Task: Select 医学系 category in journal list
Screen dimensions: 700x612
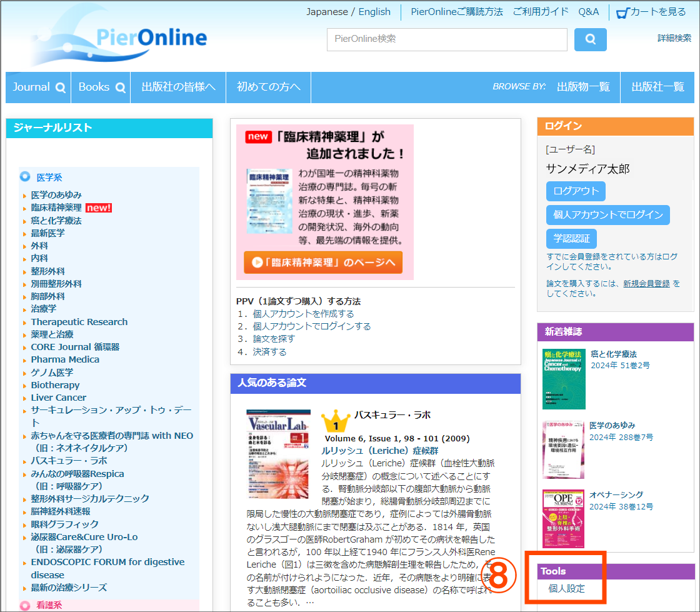Action: click(49, 177)
